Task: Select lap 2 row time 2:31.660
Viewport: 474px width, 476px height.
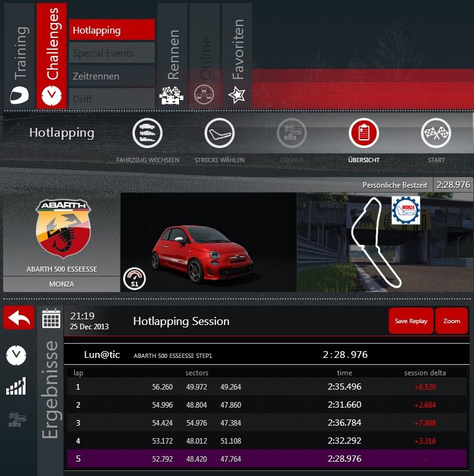Action: 344,405
